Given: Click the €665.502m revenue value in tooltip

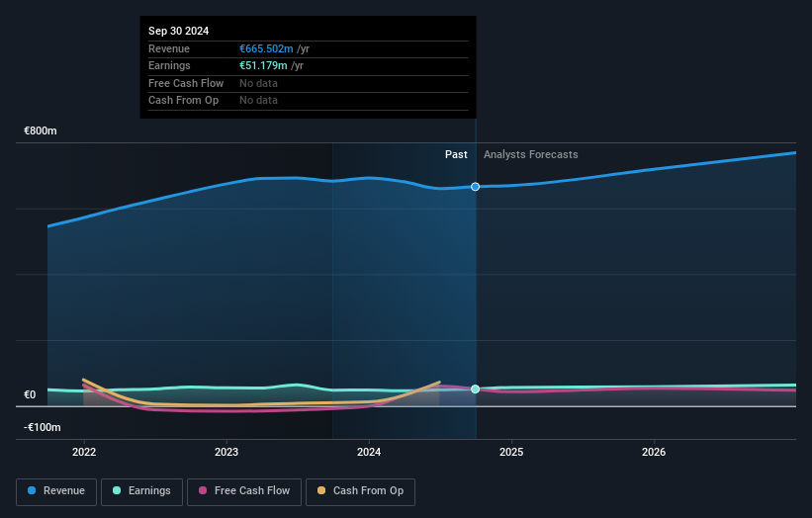Looking at the screenshot, I should coord(266,48).
